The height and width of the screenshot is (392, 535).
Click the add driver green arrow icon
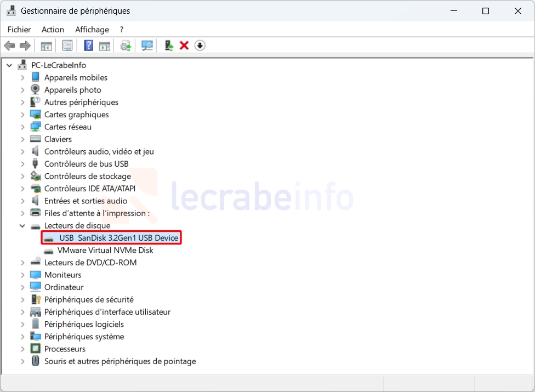pos(169,46)
